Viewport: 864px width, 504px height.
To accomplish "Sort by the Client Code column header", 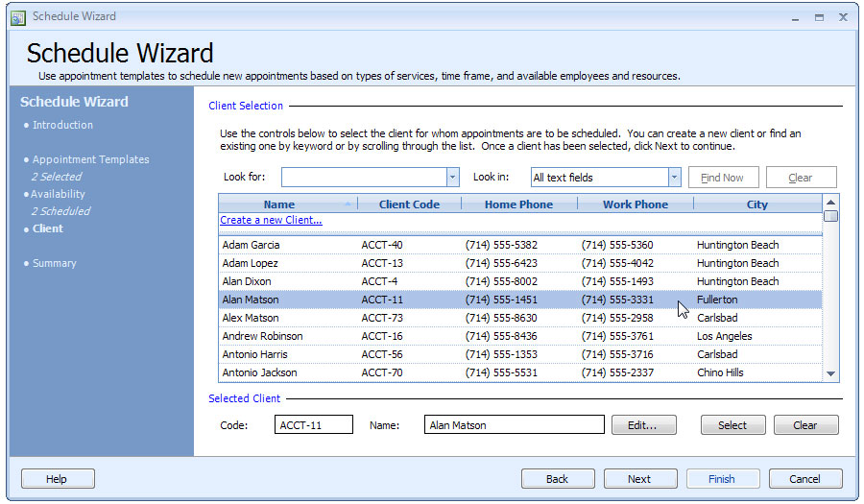I will point(409,204).
